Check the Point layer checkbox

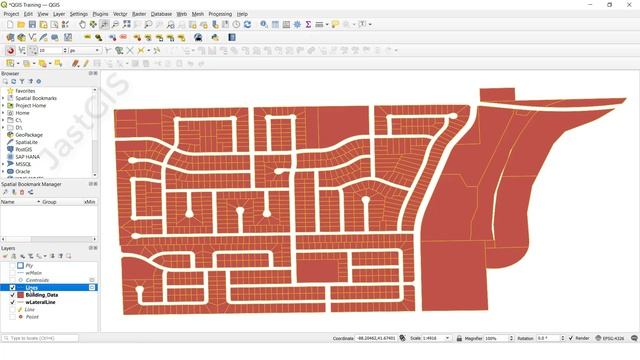coord(12,317)
